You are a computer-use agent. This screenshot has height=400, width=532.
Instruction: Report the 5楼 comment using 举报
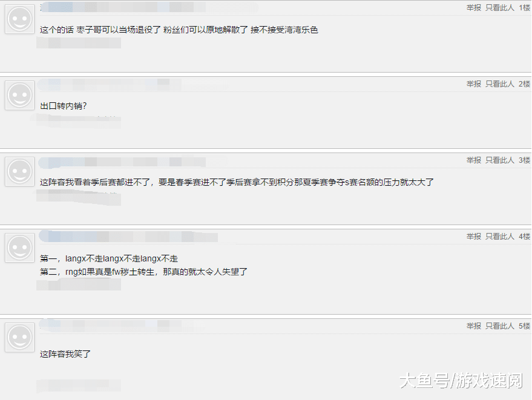tap(474, 326)
